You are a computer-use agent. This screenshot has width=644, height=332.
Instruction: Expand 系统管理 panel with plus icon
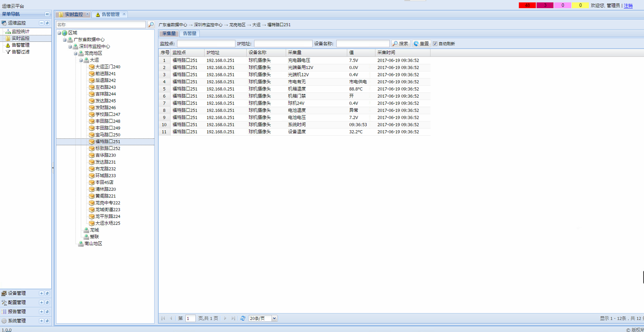point(41,321)
